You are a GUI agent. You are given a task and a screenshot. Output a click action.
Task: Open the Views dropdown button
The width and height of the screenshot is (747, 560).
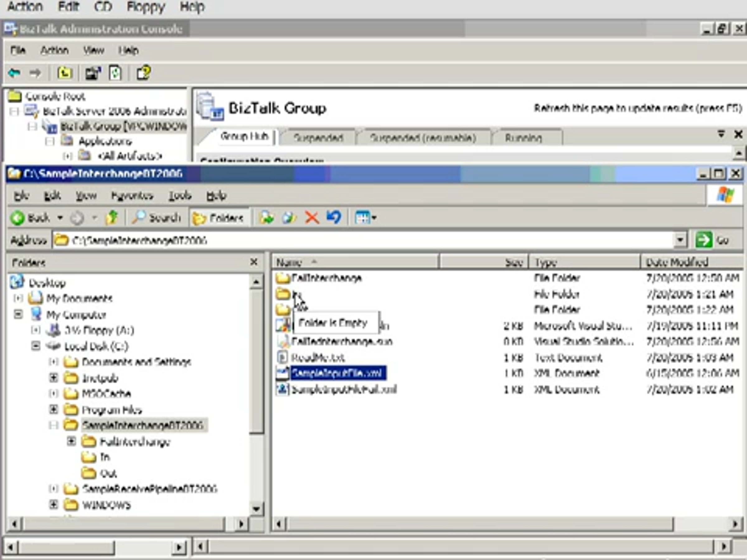point(365,218)
